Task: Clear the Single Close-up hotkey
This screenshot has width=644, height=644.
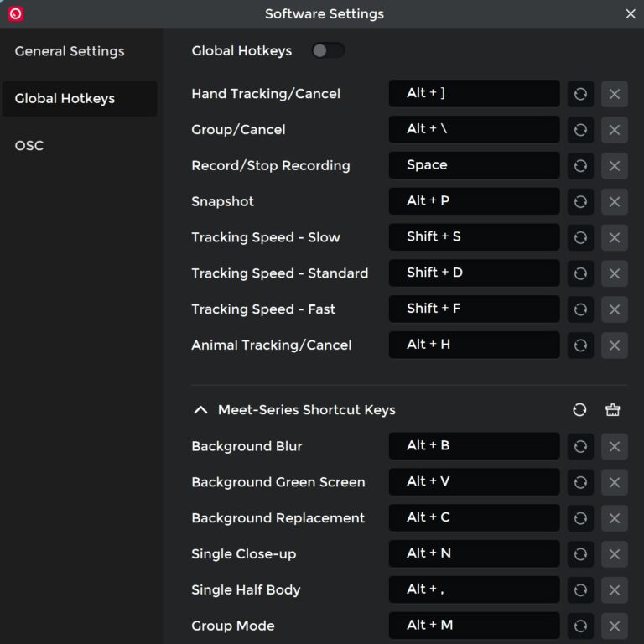Action: pyautogui.click(x=614, y=554)
